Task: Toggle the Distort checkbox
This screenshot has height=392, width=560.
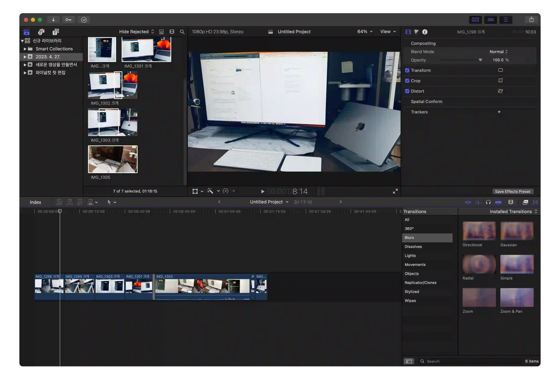Action: pos(407,91)
